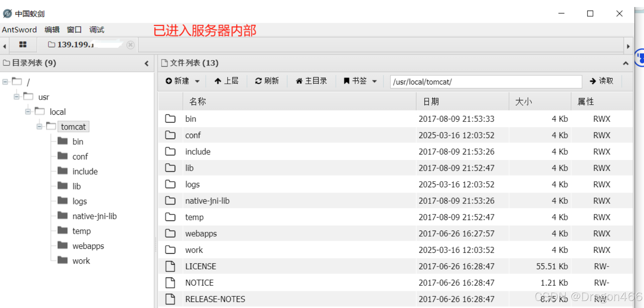Screen dimensions: 644x308
Task: Click the file icon of RELEASE-NOTES row
Action: pyautogui.click(x=170, y=299)
